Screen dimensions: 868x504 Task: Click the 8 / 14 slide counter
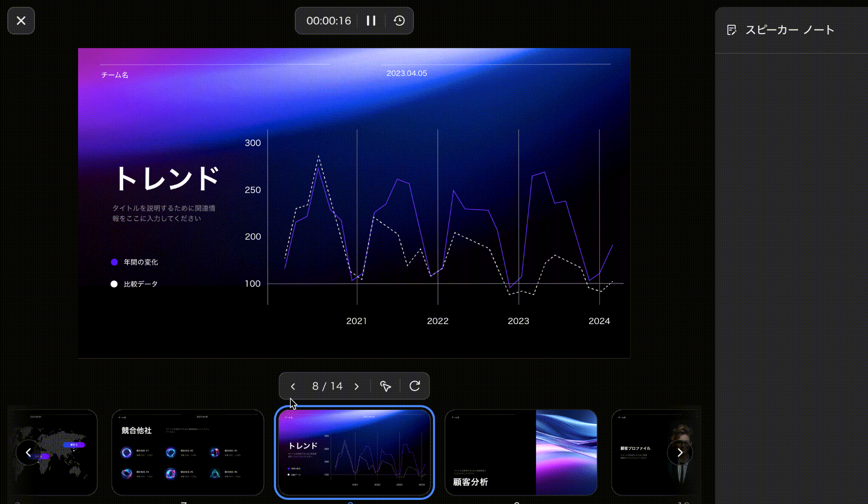[x=327, y=386]
